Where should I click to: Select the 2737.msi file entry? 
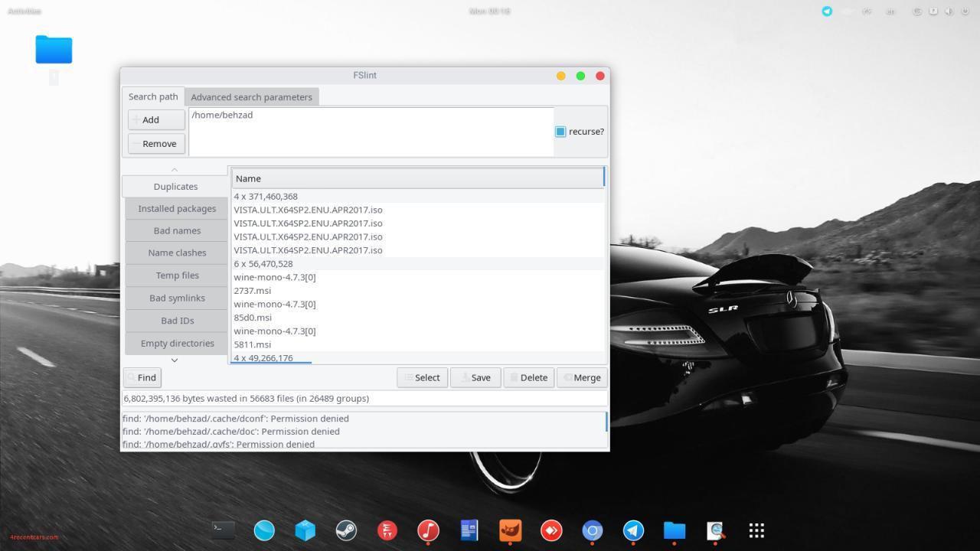(253, 291)
